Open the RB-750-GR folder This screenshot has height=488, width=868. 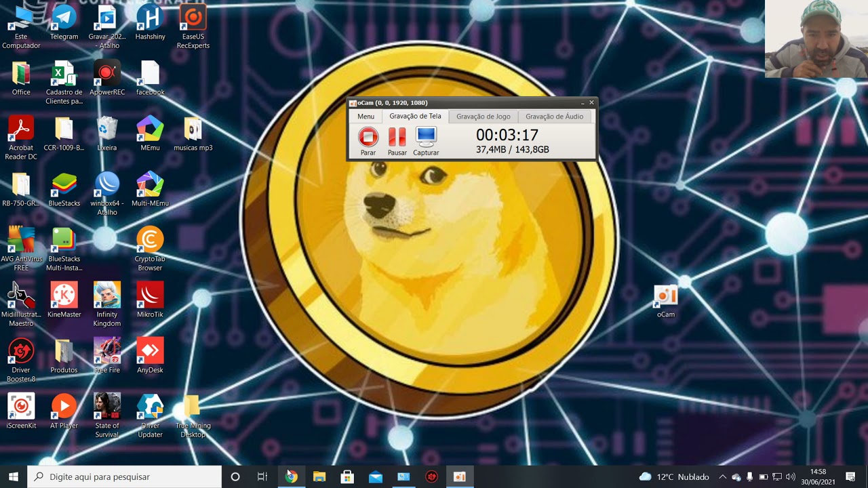coord(21,190)
